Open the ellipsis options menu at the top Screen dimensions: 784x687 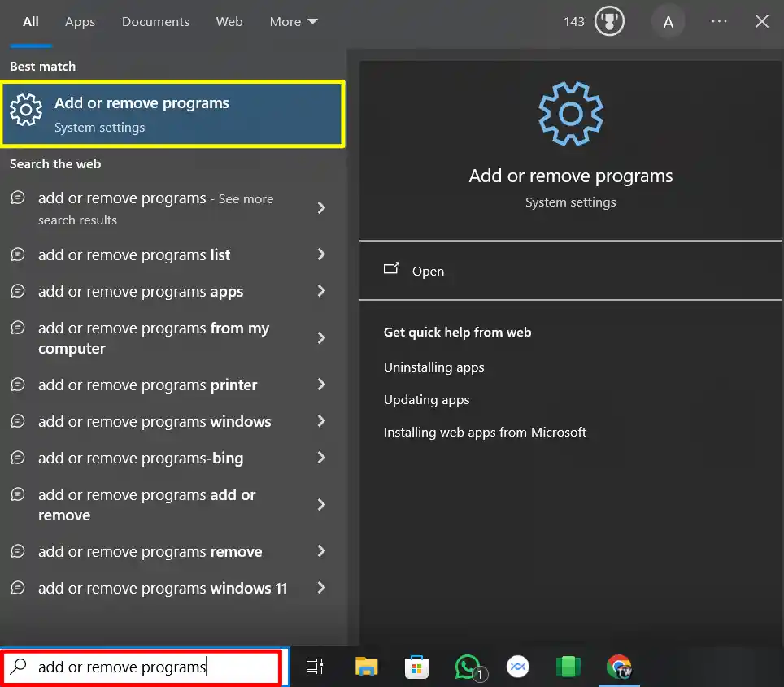719,21
